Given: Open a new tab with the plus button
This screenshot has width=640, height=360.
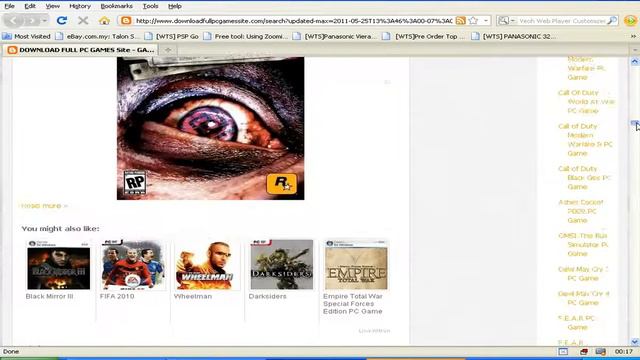Looking at the screenshot, I should [x=168, y=50].
